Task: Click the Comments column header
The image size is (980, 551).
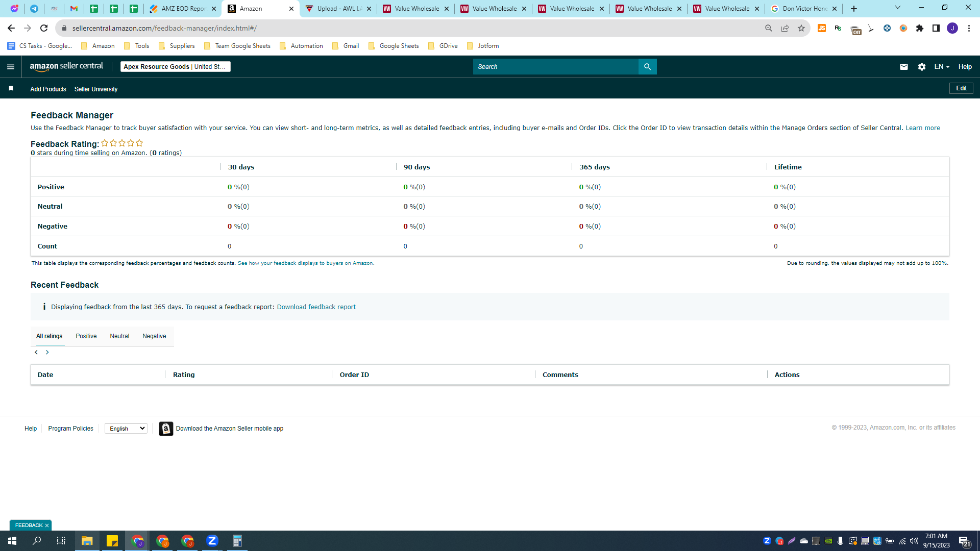Action: point(560,375)
